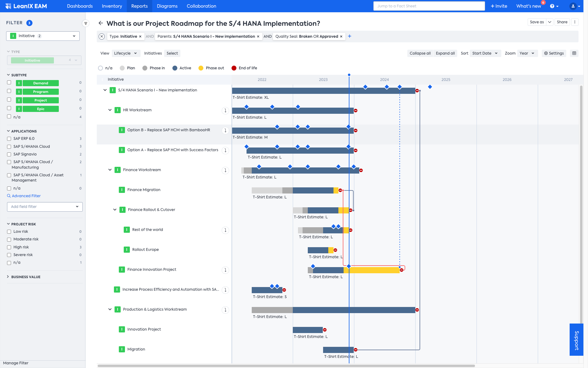Click the Share button
The image size is (588, 368).
tap(562, 22)
